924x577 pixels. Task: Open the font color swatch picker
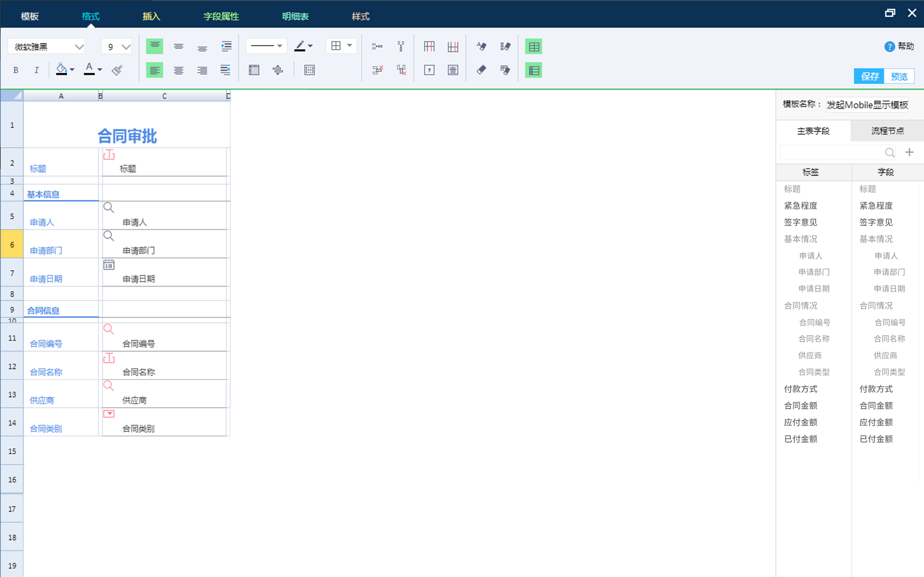[100, 70]
